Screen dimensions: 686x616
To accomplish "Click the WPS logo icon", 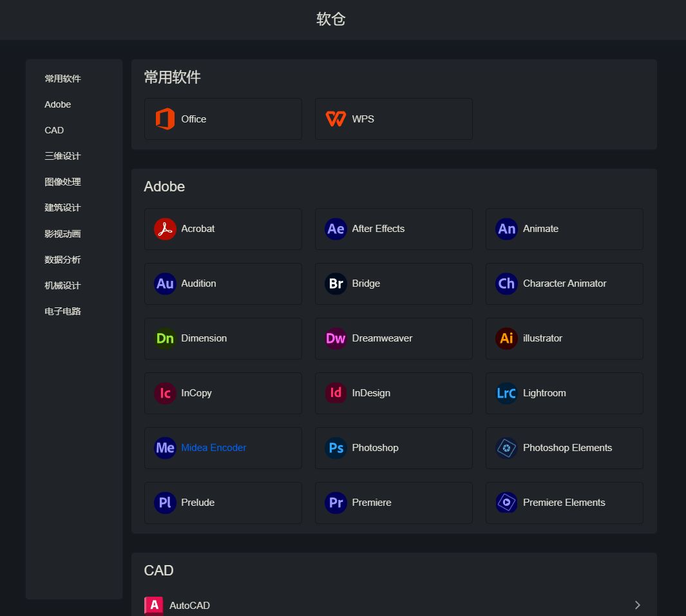I will 336,119.
